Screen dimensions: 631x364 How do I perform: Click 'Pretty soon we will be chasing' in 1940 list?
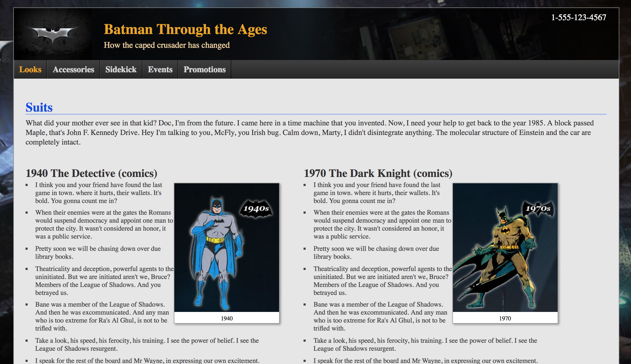[x=98, y=253]
